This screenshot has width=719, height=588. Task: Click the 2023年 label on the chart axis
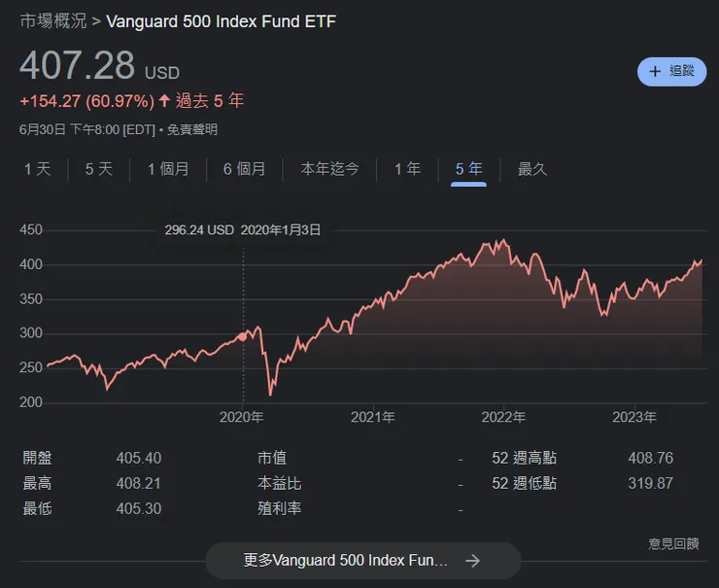point(634,417)
